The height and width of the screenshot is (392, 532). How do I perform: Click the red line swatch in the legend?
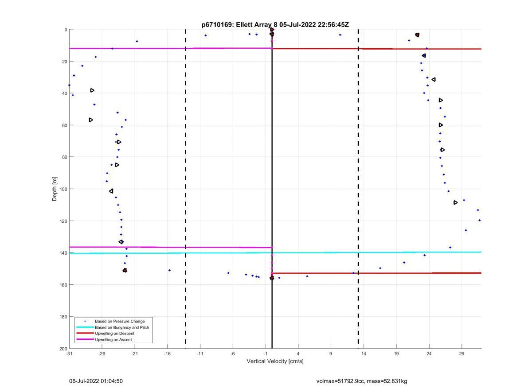[85, 333]
